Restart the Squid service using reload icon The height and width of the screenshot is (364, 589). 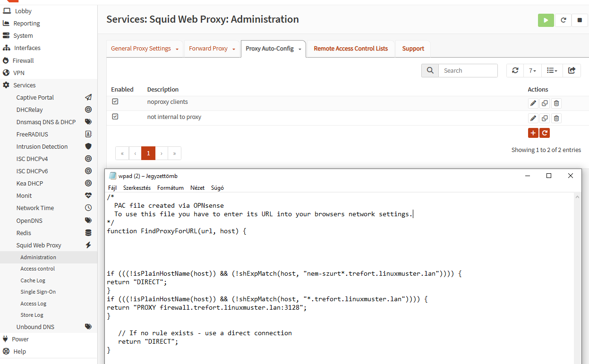point(563,20)
